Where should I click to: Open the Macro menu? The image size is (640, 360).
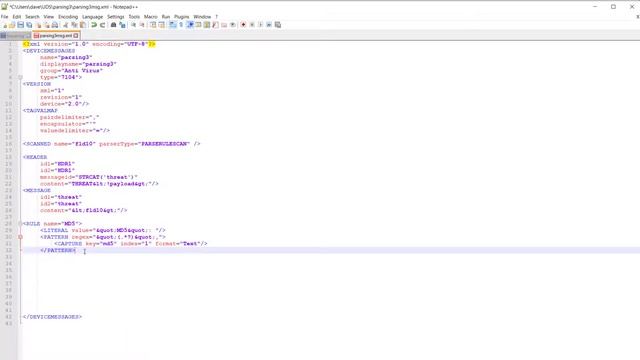[x=151, y=17]
